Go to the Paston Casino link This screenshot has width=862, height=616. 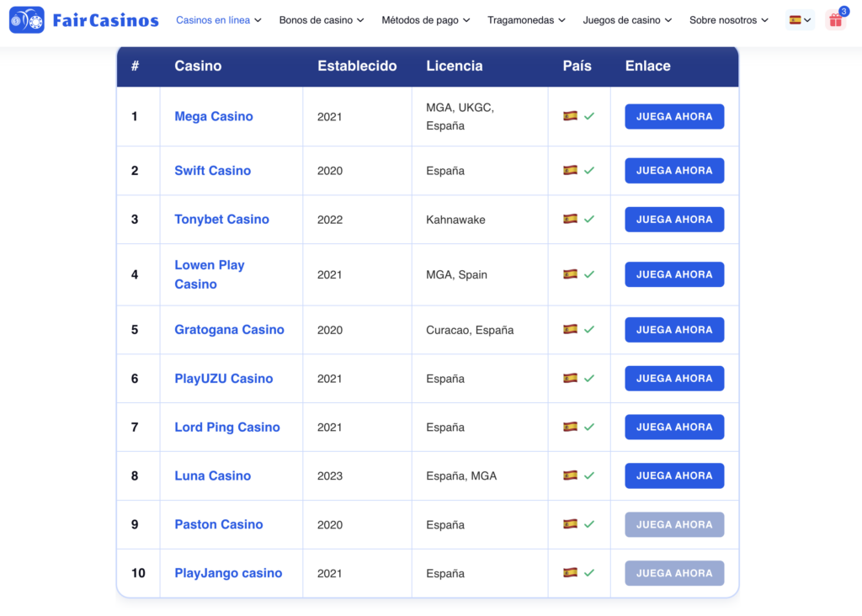point(219,524)
